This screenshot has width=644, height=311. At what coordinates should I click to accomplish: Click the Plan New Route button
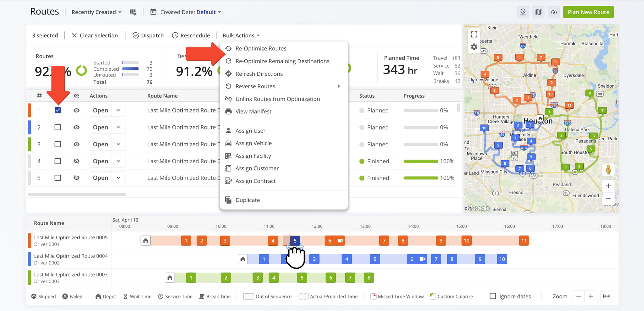point(588,12)
